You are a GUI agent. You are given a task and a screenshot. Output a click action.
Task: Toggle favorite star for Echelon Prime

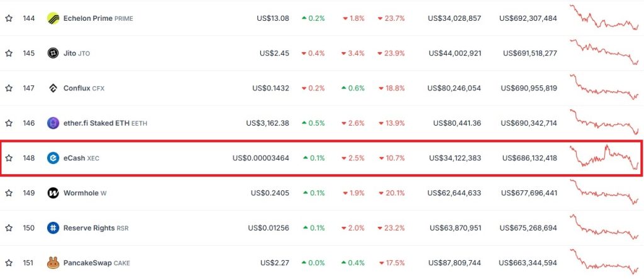click(x=9, y=18)
